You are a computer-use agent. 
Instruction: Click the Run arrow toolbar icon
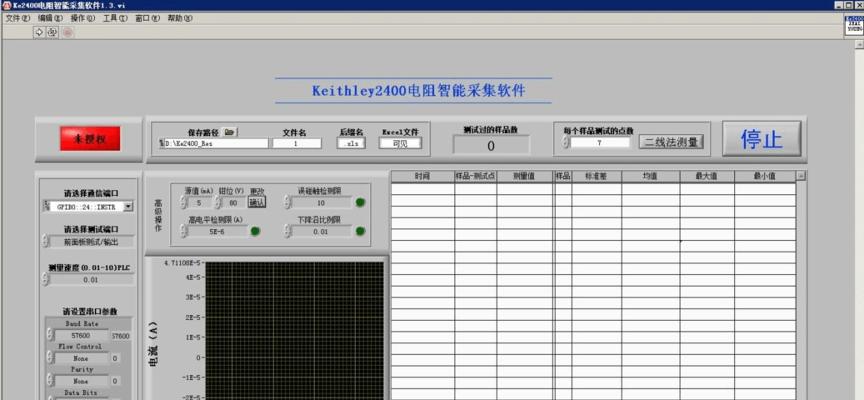[39, 33]
